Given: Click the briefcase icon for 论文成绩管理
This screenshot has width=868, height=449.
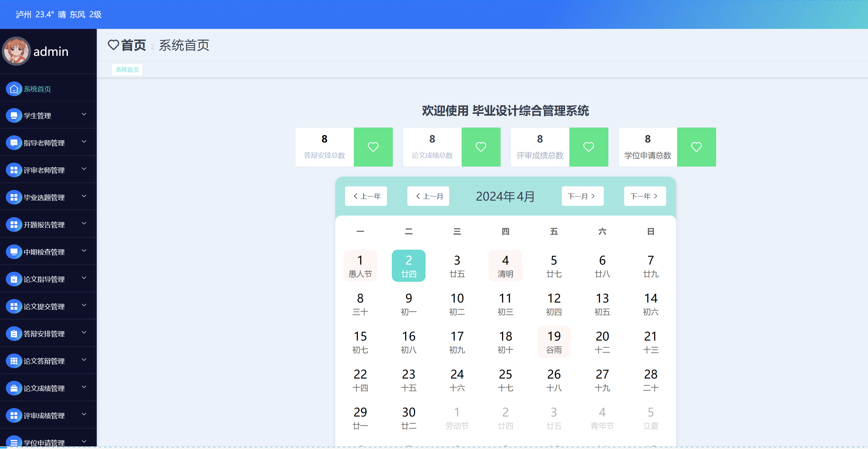Looking at the screenshot, I should 14,388.
